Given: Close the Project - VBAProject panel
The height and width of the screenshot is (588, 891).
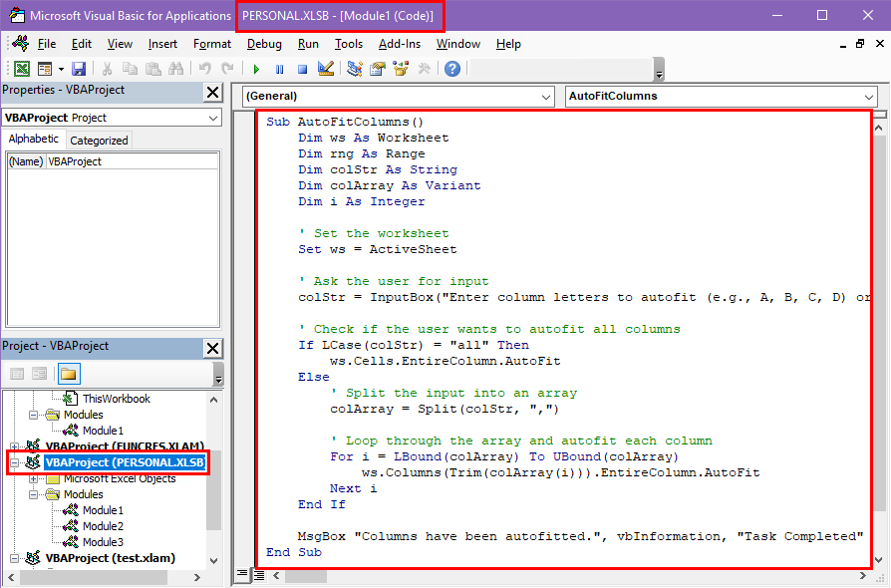Looking at the screenshot, I should pyautogui.click(x=213, y=348).
